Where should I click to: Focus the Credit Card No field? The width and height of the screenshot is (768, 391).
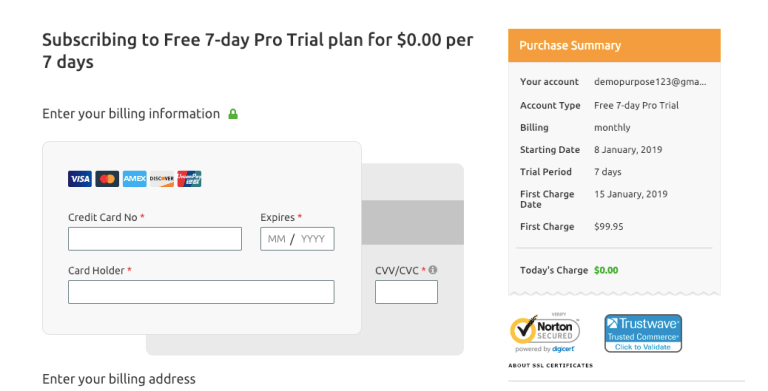coord(155,239)
